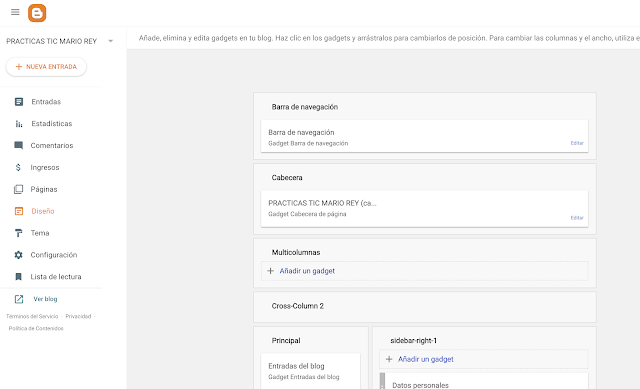Open the Entradas posts icon

pyautogui.click(x=19, y=102)
